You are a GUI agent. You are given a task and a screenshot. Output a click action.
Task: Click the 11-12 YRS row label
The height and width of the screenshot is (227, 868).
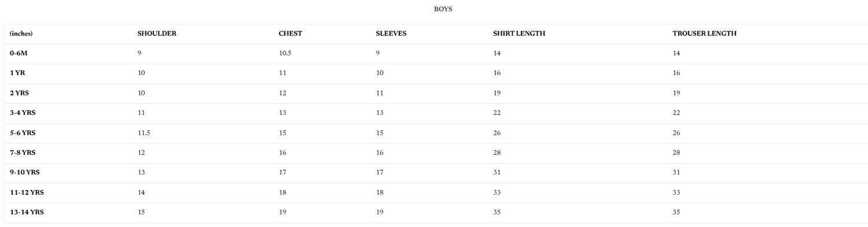click(27, 192)
